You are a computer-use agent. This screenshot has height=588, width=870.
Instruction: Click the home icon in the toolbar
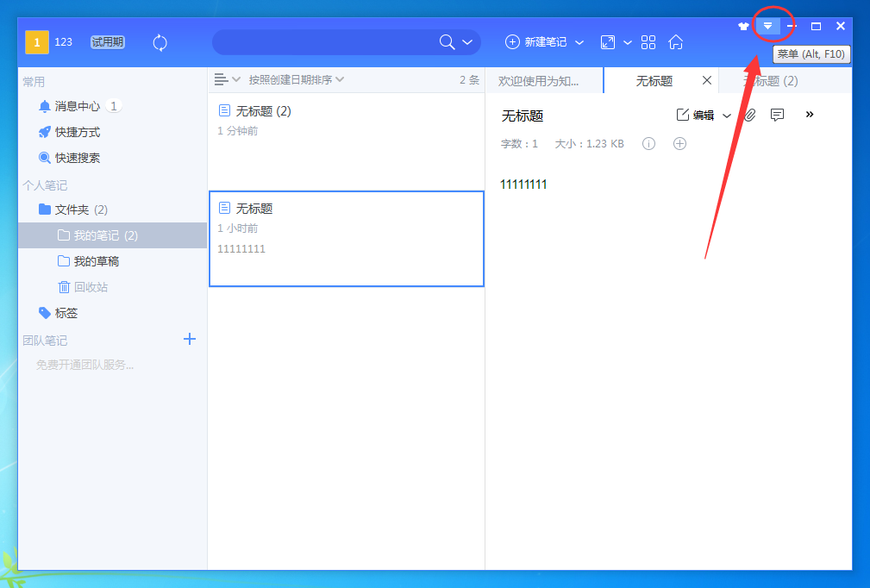[676, 41]
